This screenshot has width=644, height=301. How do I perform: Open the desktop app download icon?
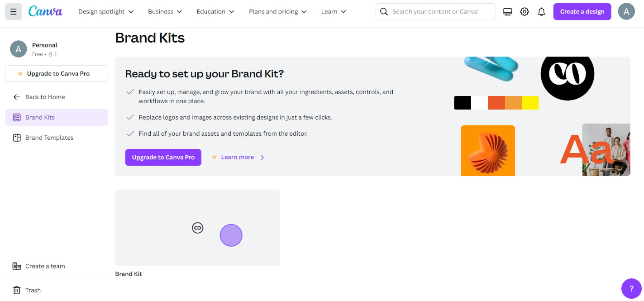pos(507,12)
